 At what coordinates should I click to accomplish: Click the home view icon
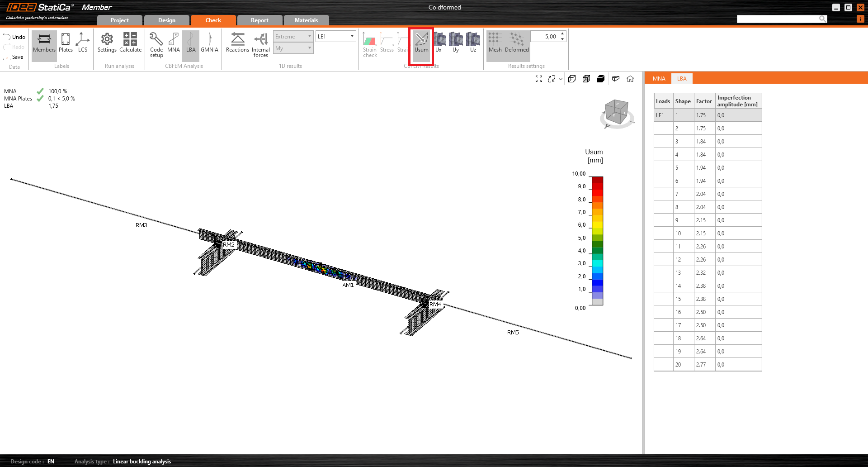[x=630, y=79]
